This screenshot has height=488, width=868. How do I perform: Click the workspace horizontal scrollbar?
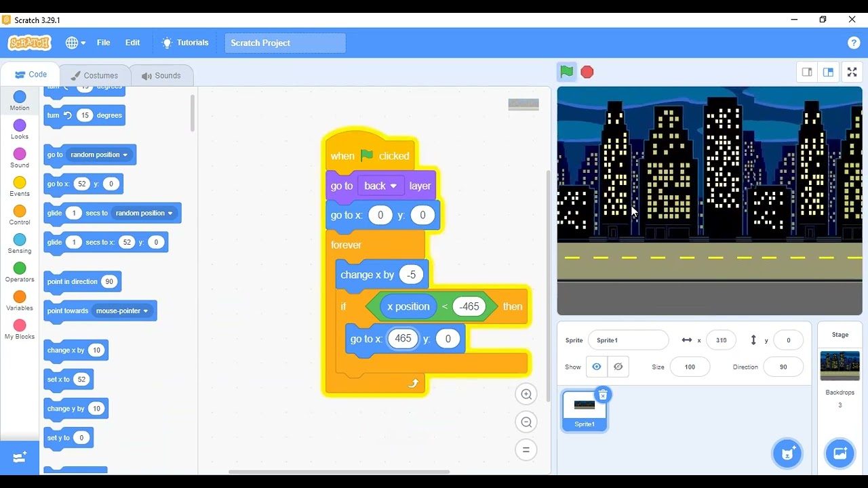pyautogui.click(x=339, y=472)
